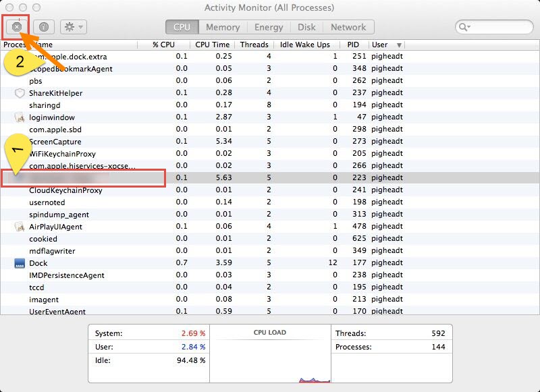Switch to the CPU tab
This screenshot has width=540, height=392.
click(x=182, y=27)
